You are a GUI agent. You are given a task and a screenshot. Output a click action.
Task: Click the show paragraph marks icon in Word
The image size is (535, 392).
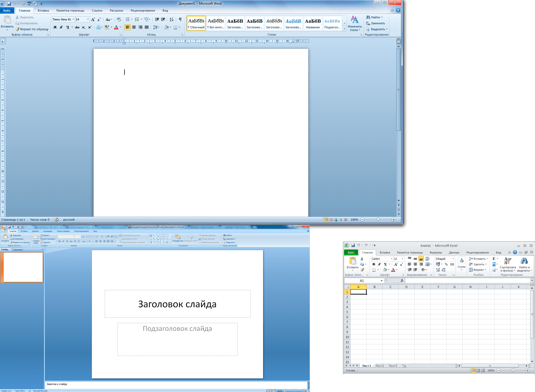[x=180, y=19]
